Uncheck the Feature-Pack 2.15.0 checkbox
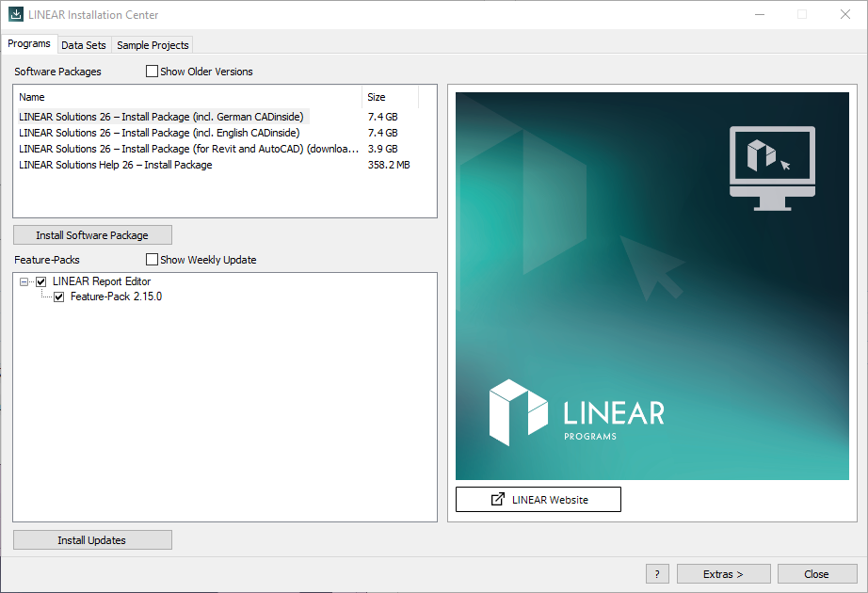The width and height of the screenshot is (868, 593). pyautogui.click(x=58, y=296)
